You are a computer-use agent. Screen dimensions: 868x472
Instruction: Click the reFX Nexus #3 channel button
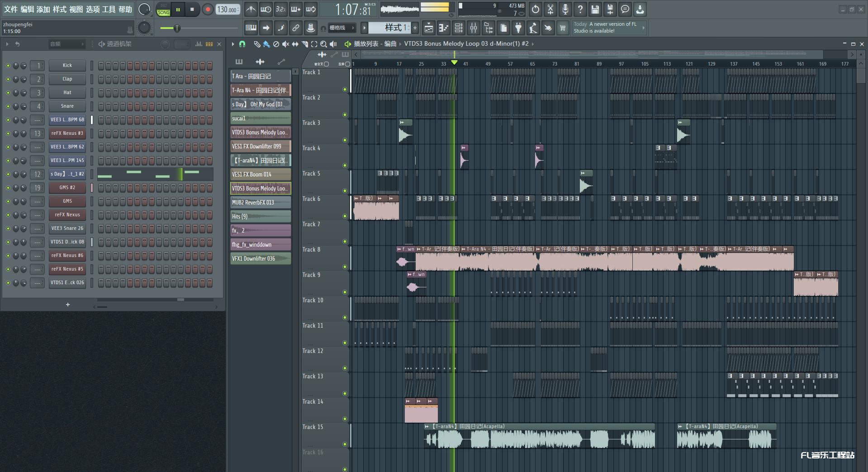pyautogui.click(x=67, y=133)
